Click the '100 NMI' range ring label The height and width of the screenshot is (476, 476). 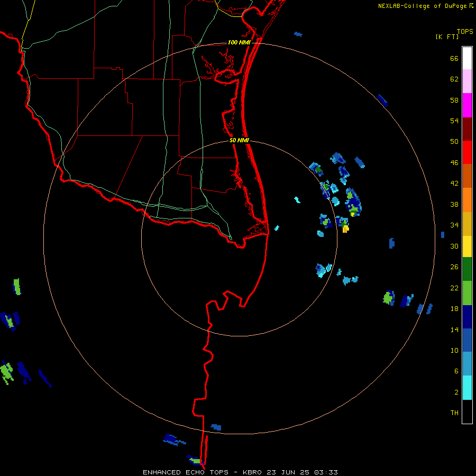[x=239, y=42]
